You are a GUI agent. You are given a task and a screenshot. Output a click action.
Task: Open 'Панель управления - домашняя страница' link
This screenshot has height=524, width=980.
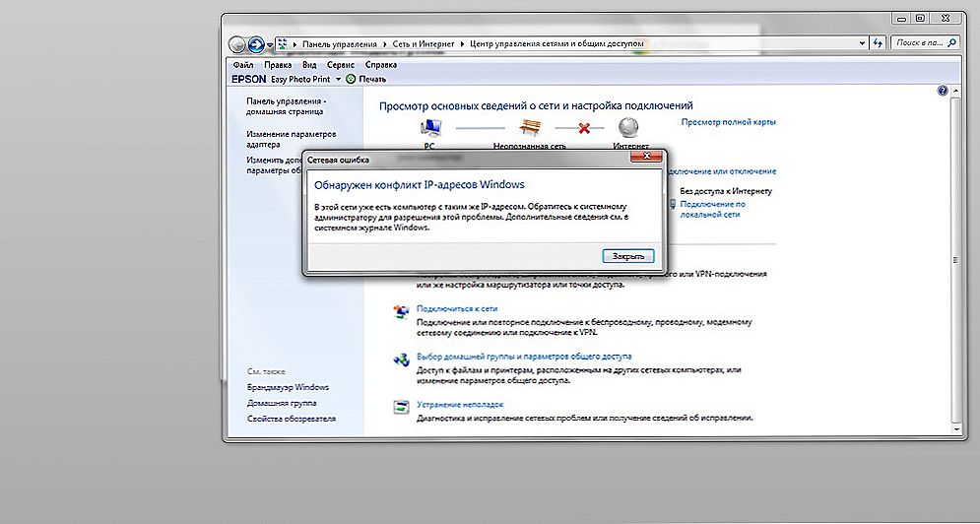tap(287, 106)
